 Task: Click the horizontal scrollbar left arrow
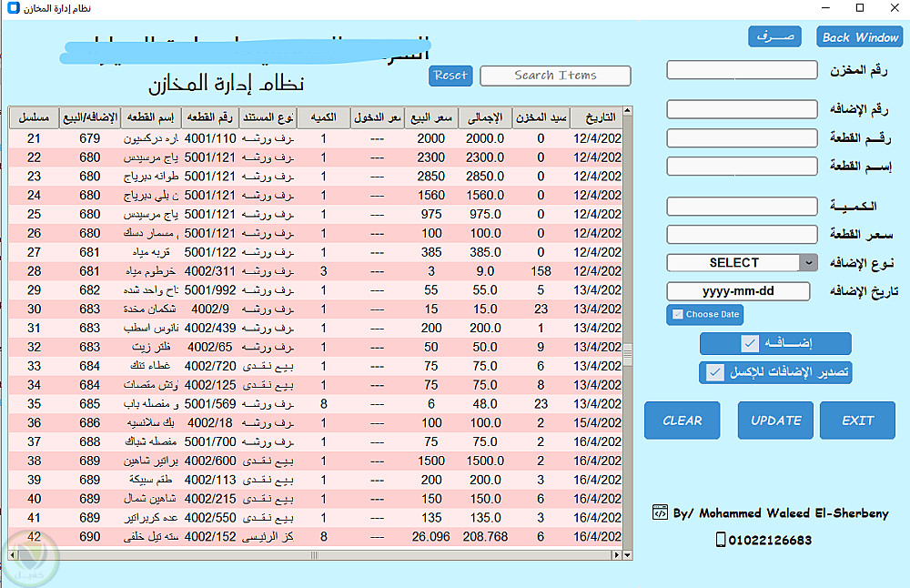point(13,555)
